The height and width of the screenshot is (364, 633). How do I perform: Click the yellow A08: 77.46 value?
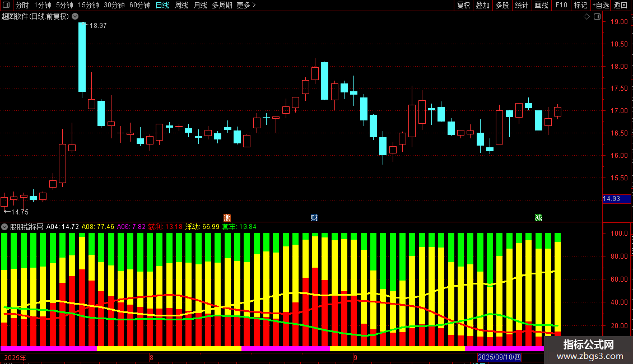pyautogui.click(x=97, y=227)
